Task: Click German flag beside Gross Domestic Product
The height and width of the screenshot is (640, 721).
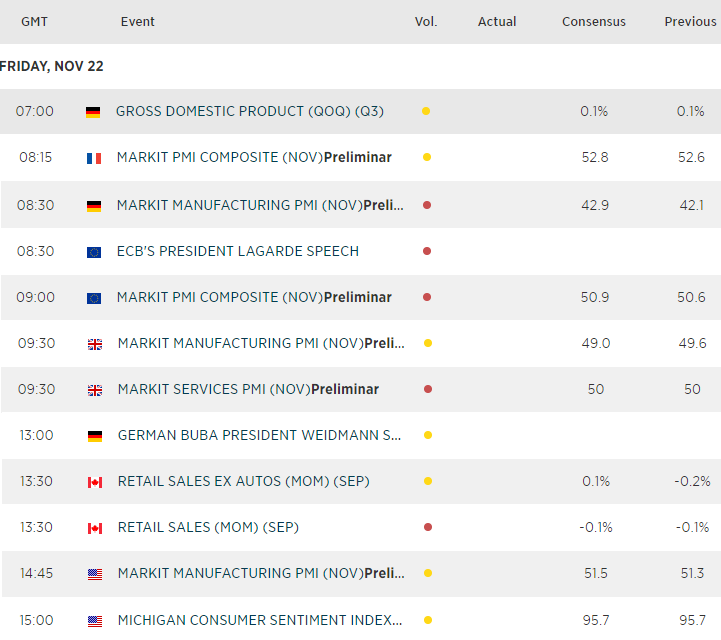Action: click(x=93, y=112)
